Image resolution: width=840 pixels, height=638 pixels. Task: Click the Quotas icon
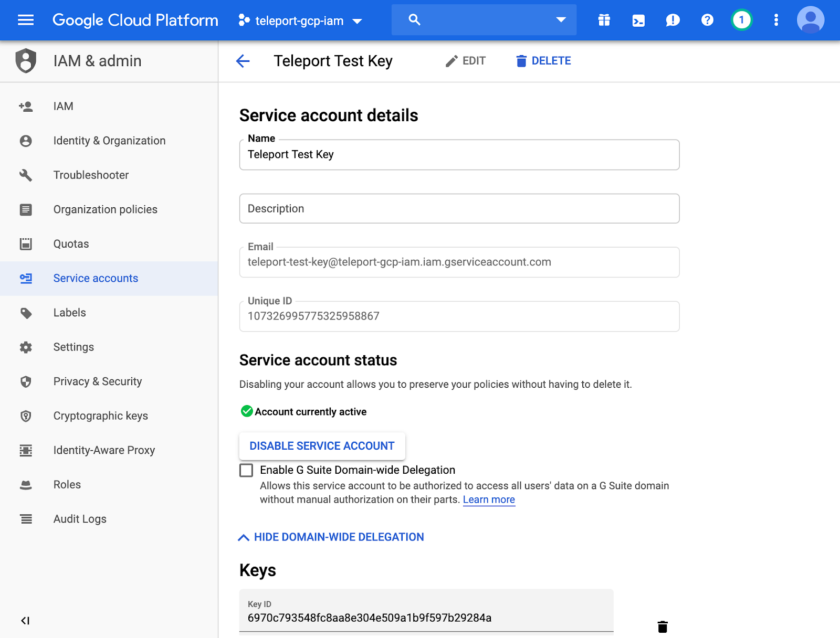(26, 244)
